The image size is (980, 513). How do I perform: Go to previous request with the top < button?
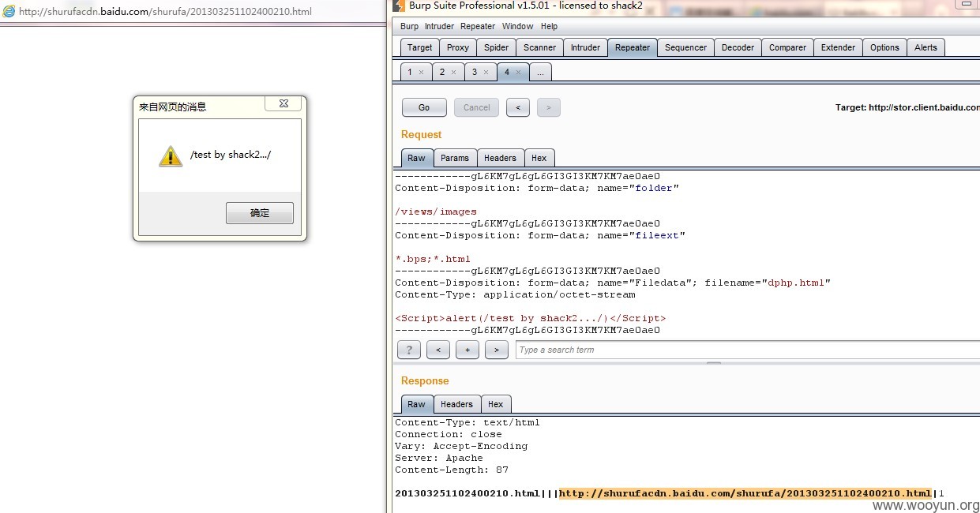(x=518, y=107)
